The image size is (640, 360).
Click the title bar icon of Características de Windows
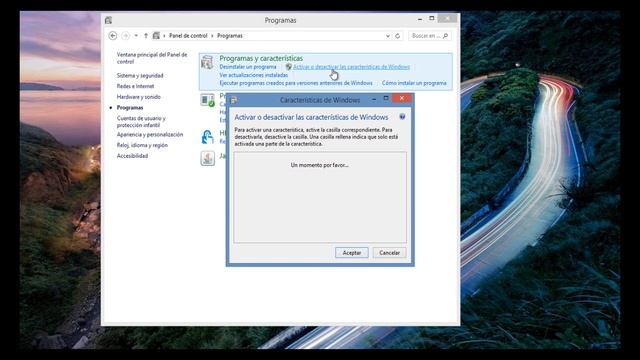click(234, 100)
